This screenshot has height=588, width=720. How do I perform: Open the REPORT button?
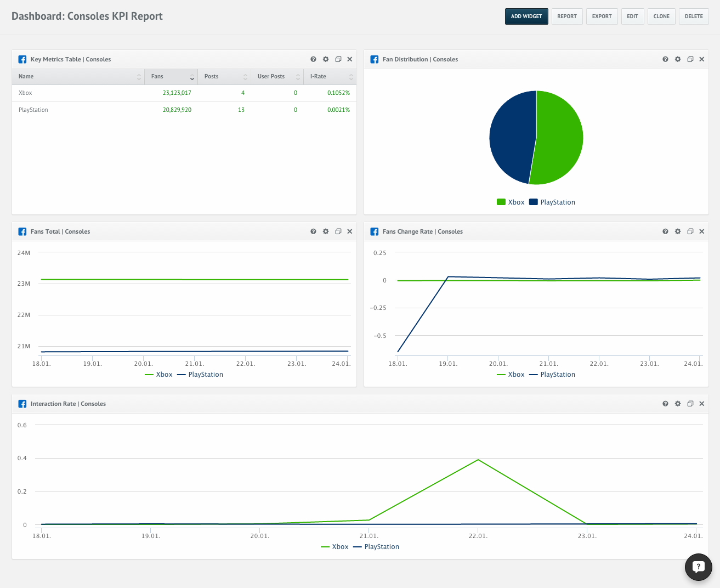click(x=567, y=16)
